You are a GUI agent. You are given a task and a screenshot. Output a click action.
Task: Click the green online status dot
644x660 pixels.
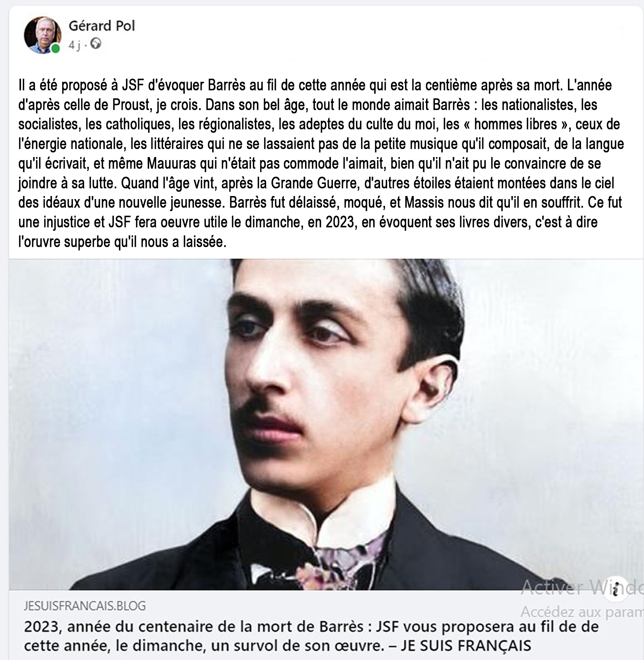pyautogui.click(x=55, y=49)
